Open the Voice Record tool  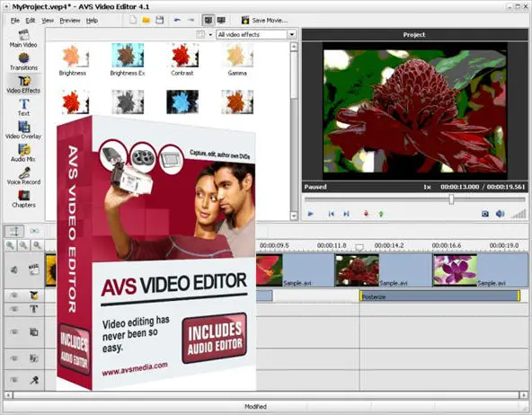(23, 176)
